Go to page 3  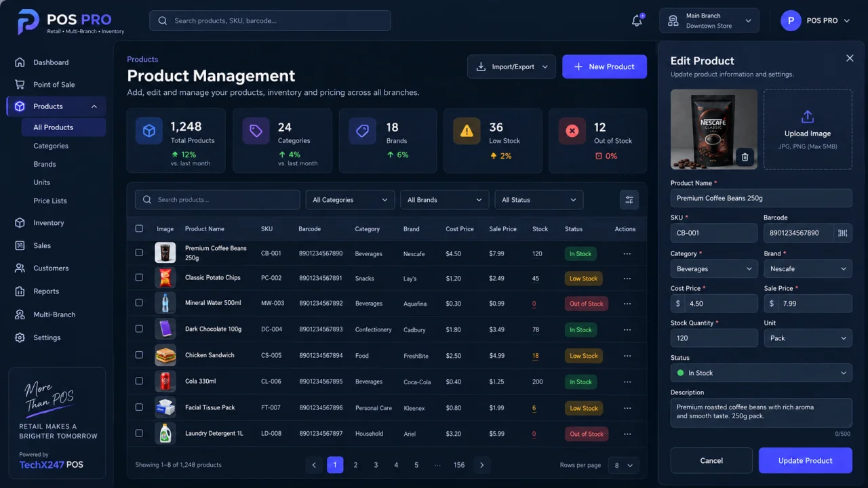[x=376, y=465]
